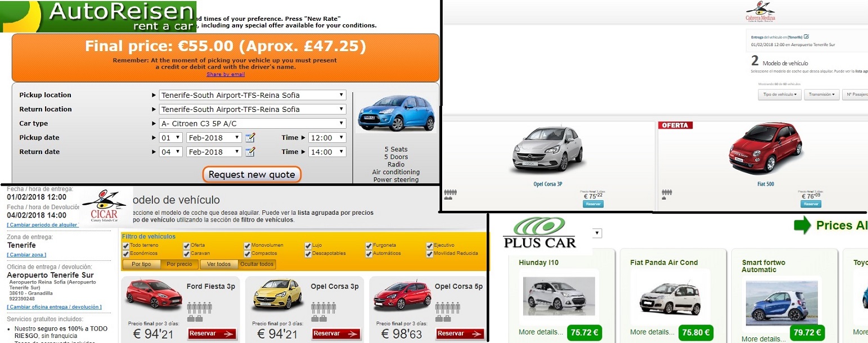Click More details for Hiunday I10
868x343 pixels.
click(541, 332)
